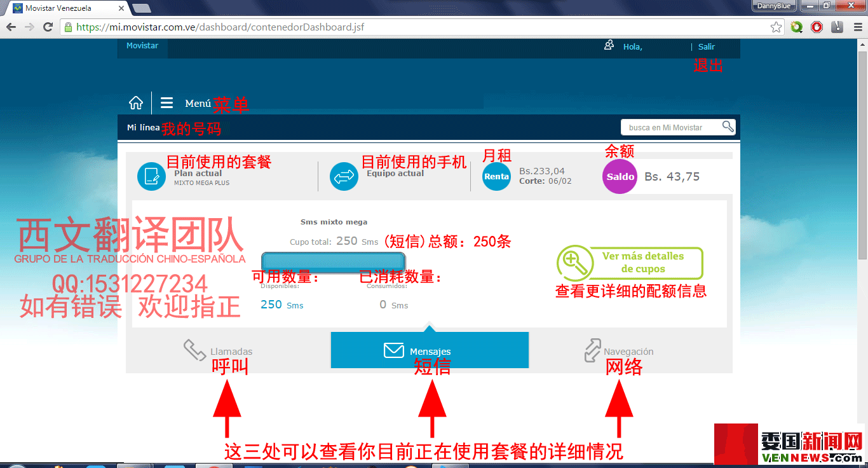Click the Plan actual document icon
This screenshot has height=468, width=868.
tap(152, 176)
